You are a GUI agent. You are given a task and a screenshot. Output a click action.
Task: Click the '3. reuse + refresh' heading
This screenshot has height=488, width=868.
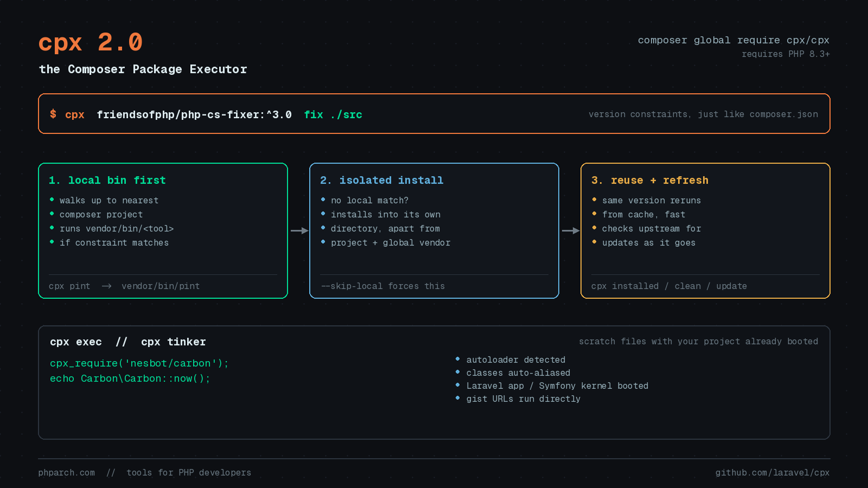tap(650, 181)
